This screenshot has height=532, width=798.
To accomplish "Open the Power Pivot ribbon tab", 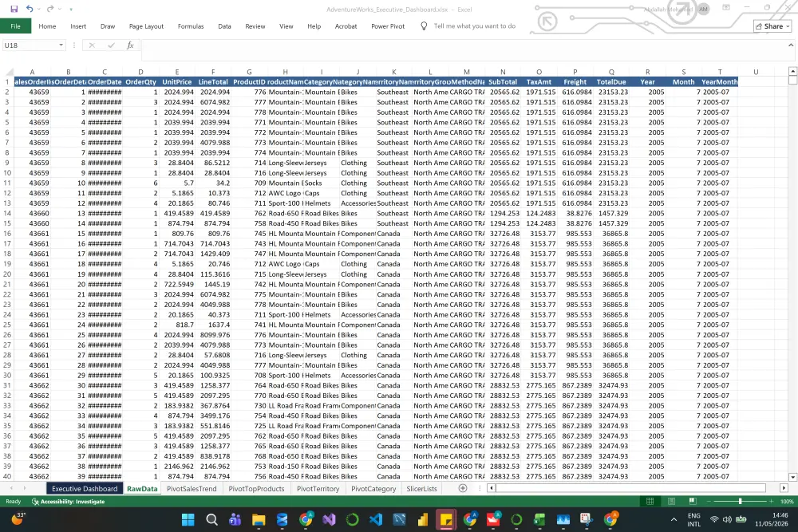I will [x=388, y=26].
